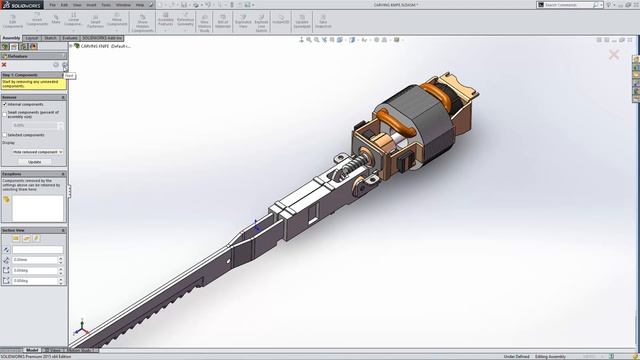Open the Linear Component Pattern tool
The height and width of the screenshot is (360, 640).
(73, 20)
